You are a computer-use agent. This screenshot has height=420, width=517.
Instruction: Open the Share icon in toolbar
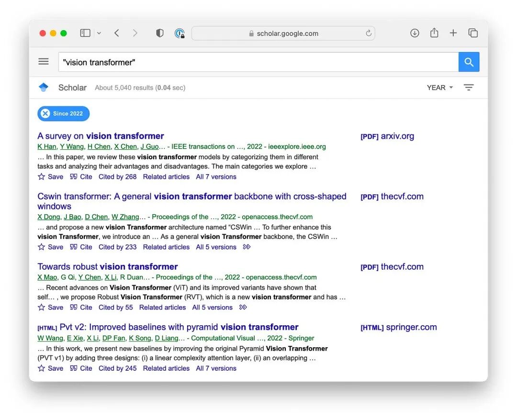coord(434,33)
